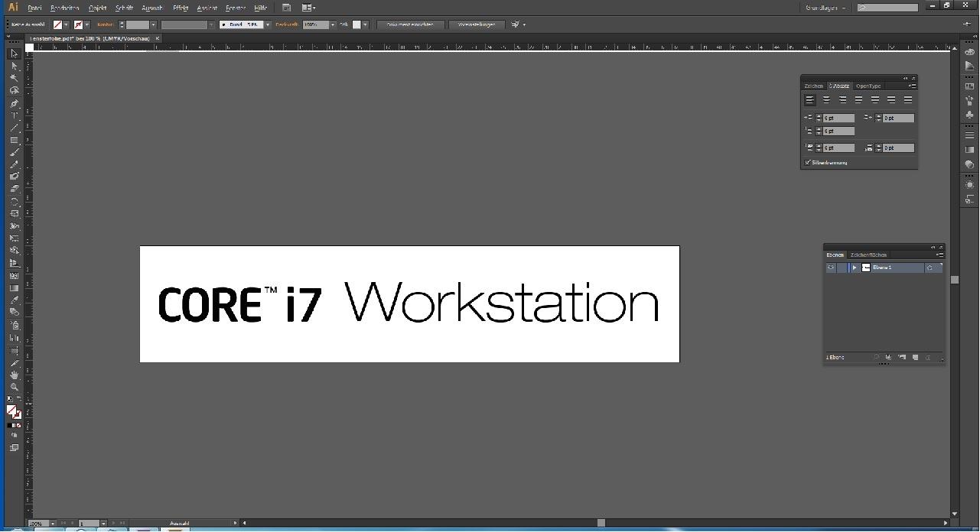Activate the Type (T) tool

pos(14,115)
